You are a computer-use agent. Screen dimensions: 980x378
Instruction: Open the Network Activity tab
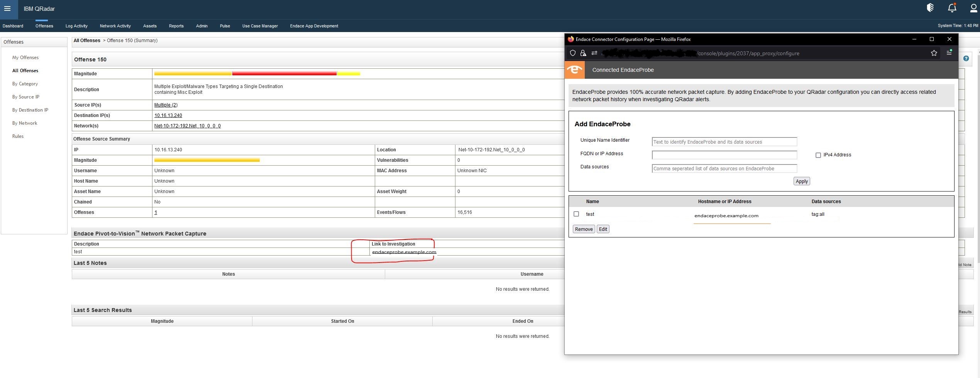tap(115, 26)
